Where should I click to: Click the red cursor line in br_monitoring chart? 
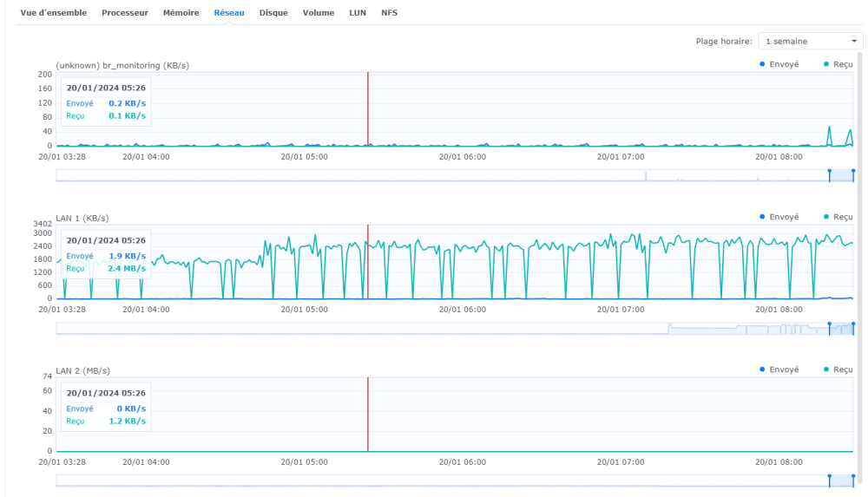(x=367, y=109)
